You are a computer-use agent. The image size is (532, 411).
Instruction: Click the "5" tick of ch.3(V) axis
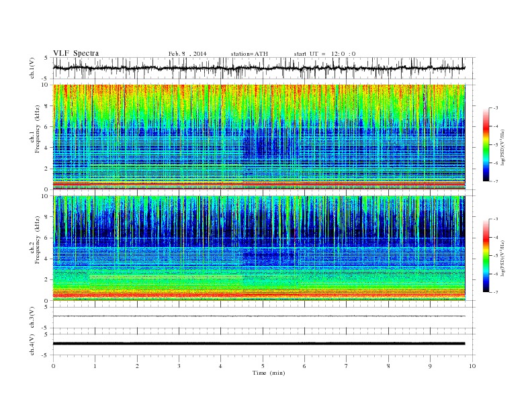pos(47,307)
